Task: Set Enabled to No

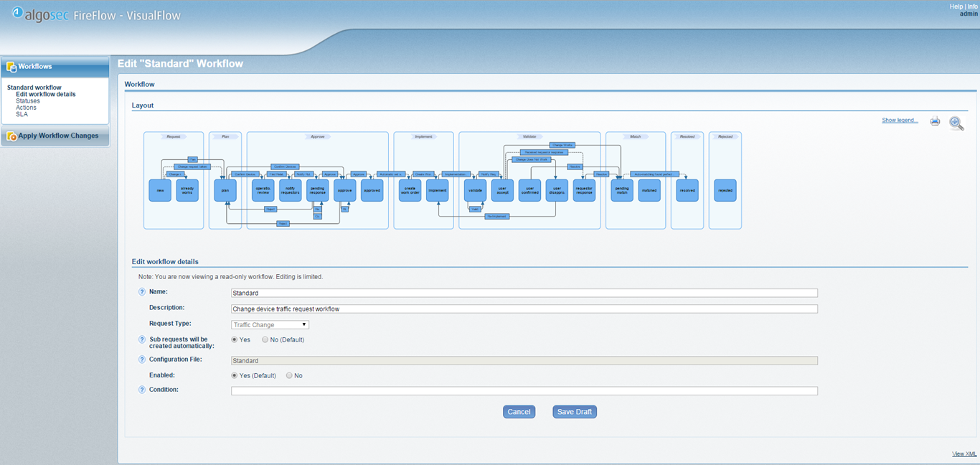Action: 289,375
